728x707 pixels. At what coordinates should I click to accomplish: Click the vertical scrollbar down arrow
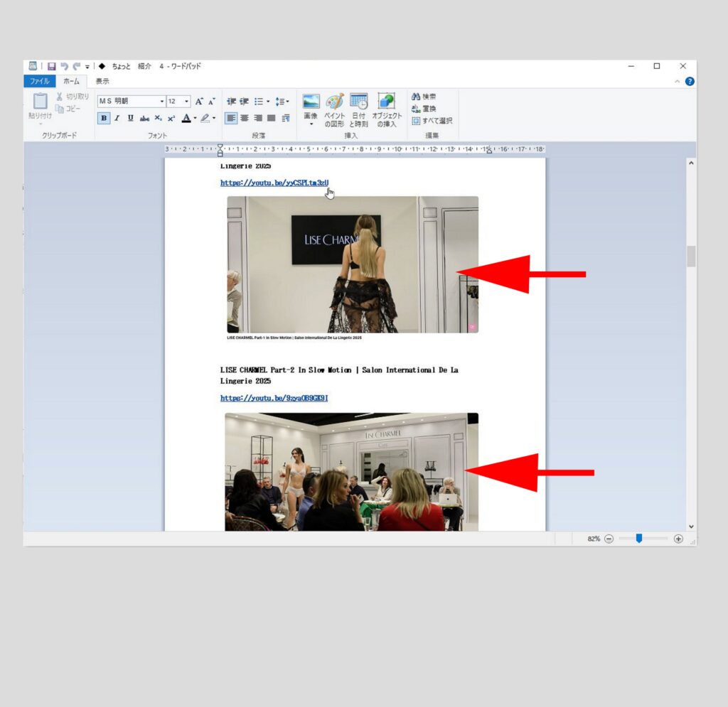(x=691, y=527)
